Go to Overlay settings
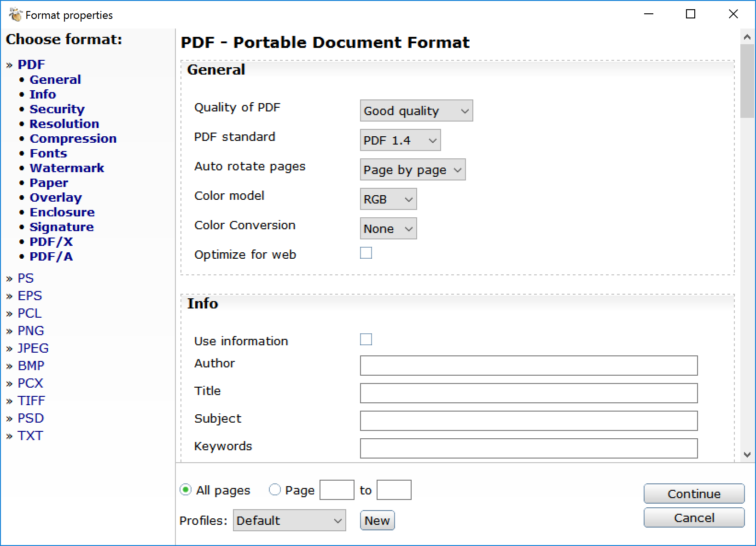The height and width of the screenshot is (546, 756). coord(56,197)
